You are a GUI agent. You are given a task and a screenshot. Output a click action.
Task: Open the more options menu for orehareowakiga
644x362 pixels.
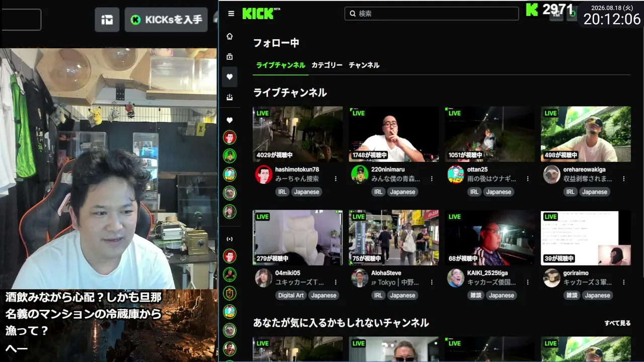point(624,178)
